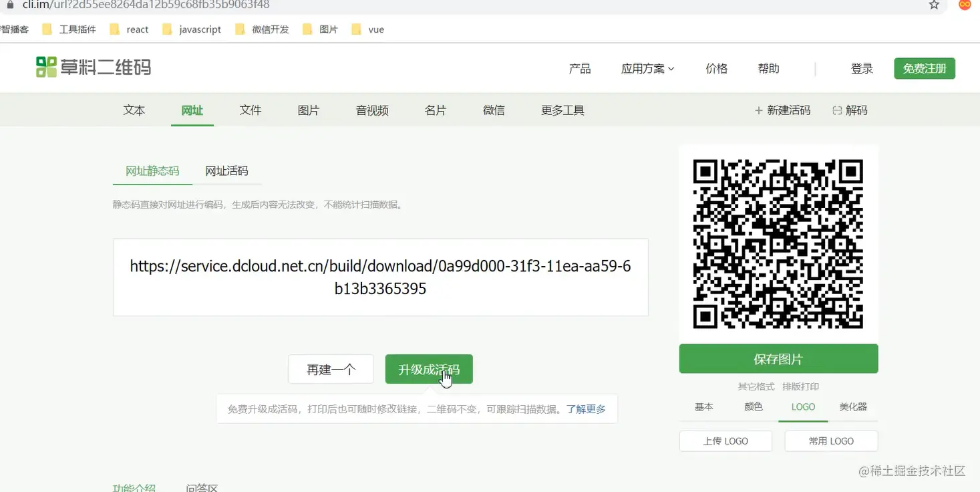Click 新建活码 button
The height and width of the screenshot is (492, 980).
pyautogui.click(x=782, y=110)
